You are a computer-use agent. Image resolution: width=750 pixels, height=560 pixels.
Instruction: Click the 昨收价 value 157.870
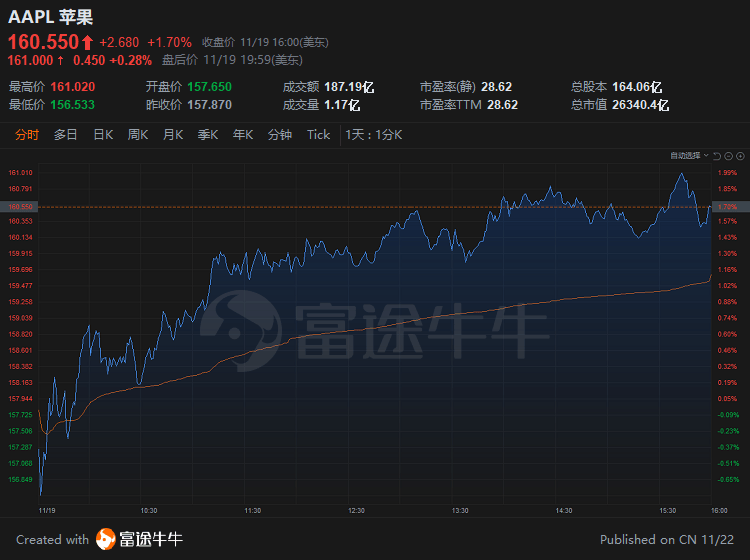pyautogui.click(x=210, y=105)
